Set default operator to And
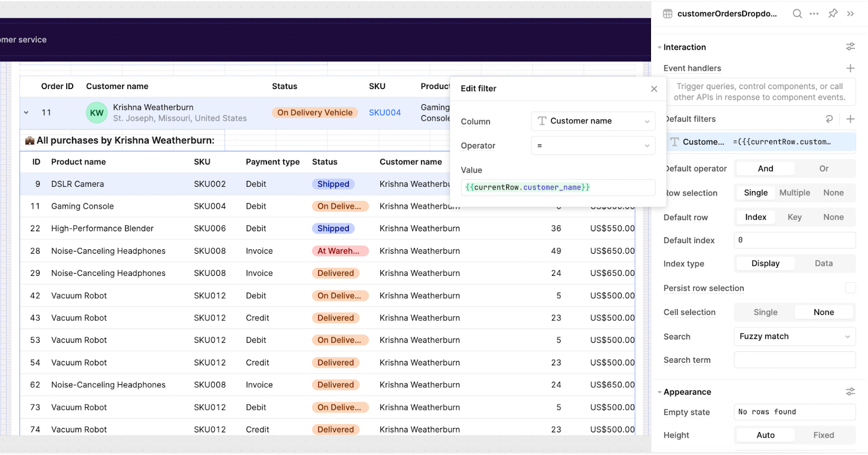 (x=765, y=169)
